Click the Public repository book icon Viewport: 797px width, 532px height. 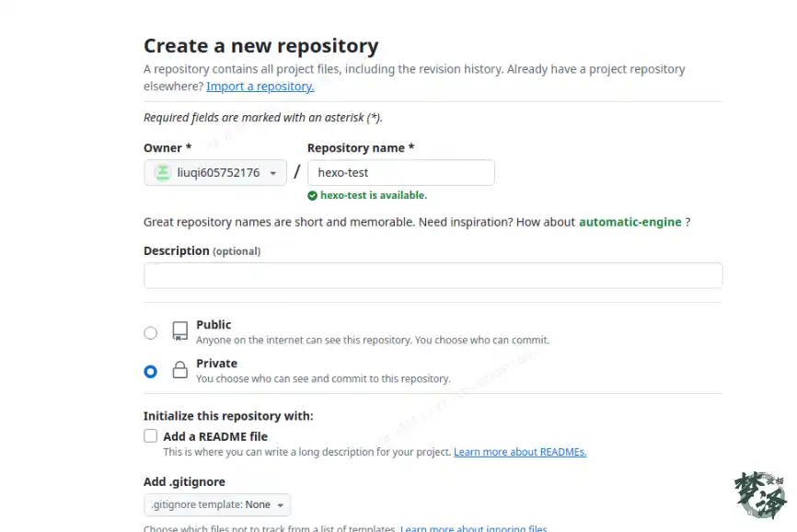point(180,330)
